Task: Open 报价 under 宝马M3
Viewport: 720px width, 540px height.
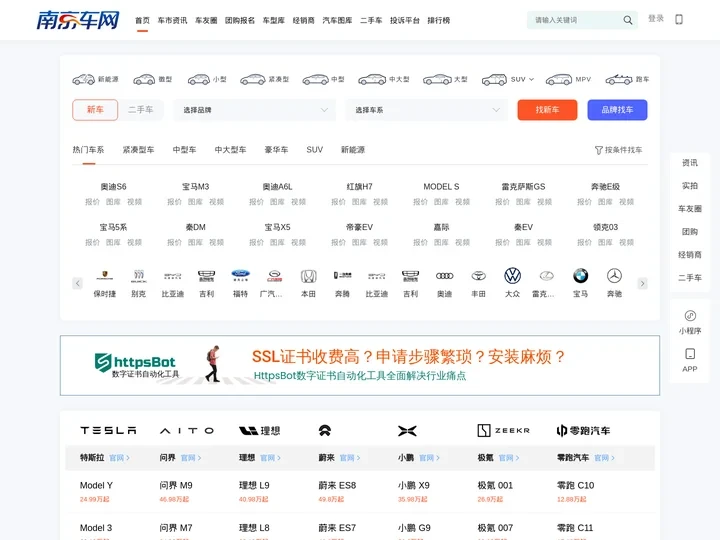Action: click(x=174, y=202)
